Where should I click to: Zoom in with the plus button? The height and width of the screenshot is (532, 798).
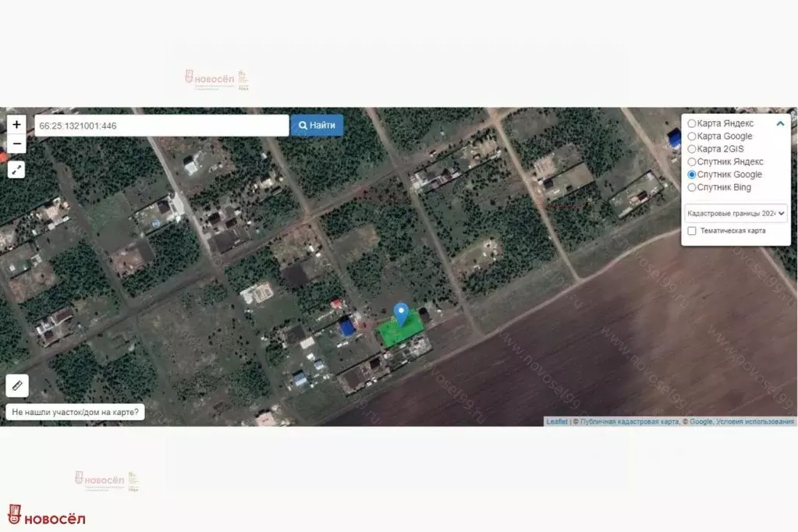tap(16, 124)
